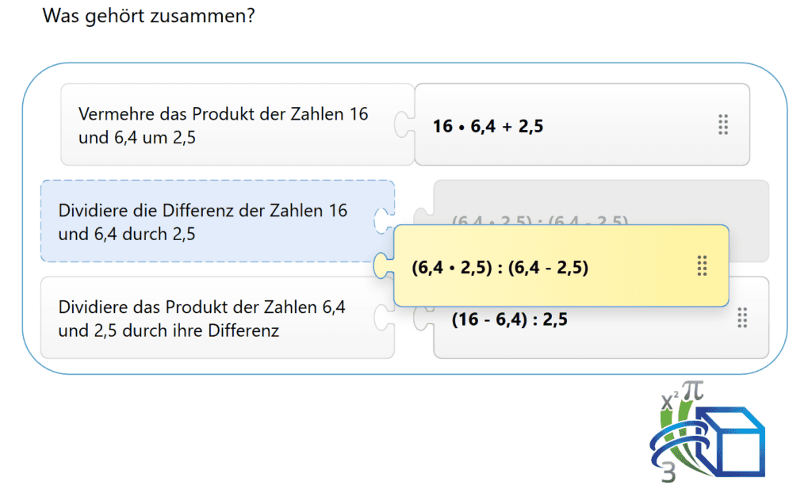Select the drag handle beside "(16 - 6,4) : 2,5"

743,318
